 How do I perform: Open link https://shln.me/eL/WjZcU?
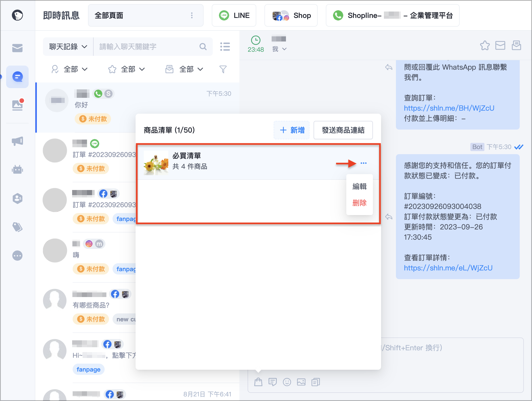pos(448,268)
